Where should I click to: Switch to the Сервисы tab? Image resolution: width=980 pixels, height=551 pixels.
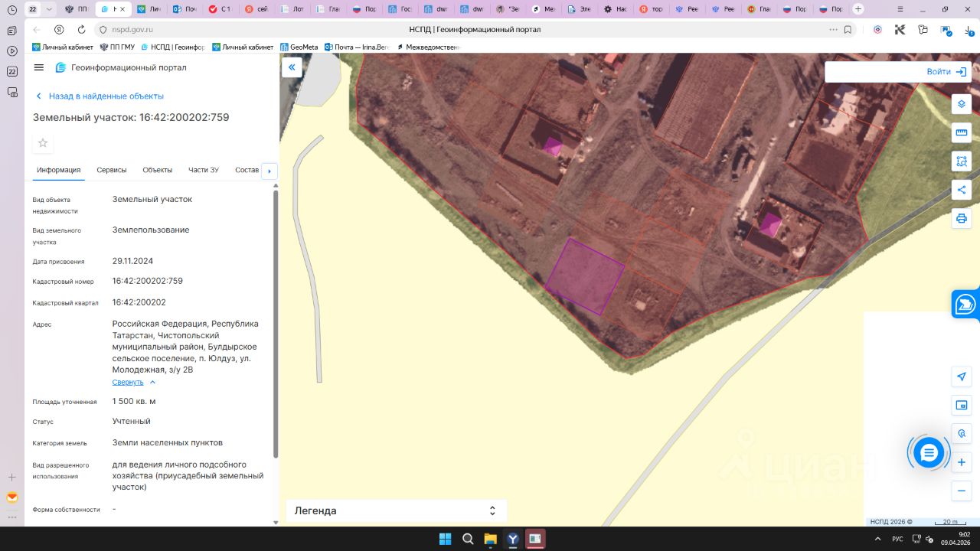point(112,170)
